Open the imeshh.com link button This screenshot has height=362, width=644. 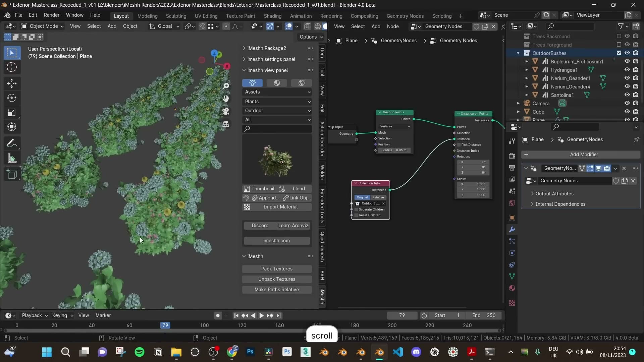(x=277, y=241)
